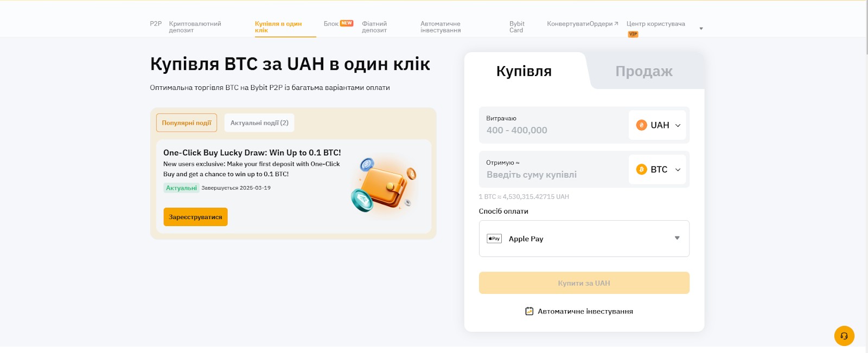Screen dimensions: 868x353
Task: Open Центр користувача menu item
Action: click(x=656, y=24)
